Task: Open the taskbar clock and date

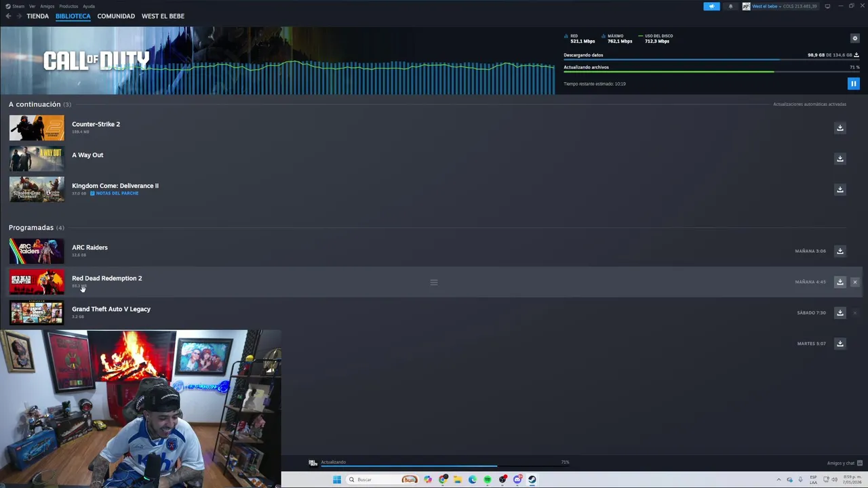Action: [x=852, y=480]
